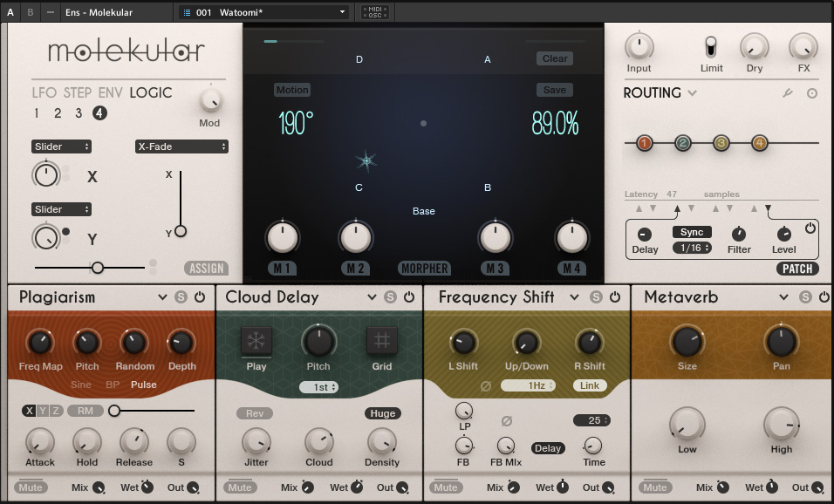Select yellow routing node number 4
The image size is (834, 504).
coord(759,143)
